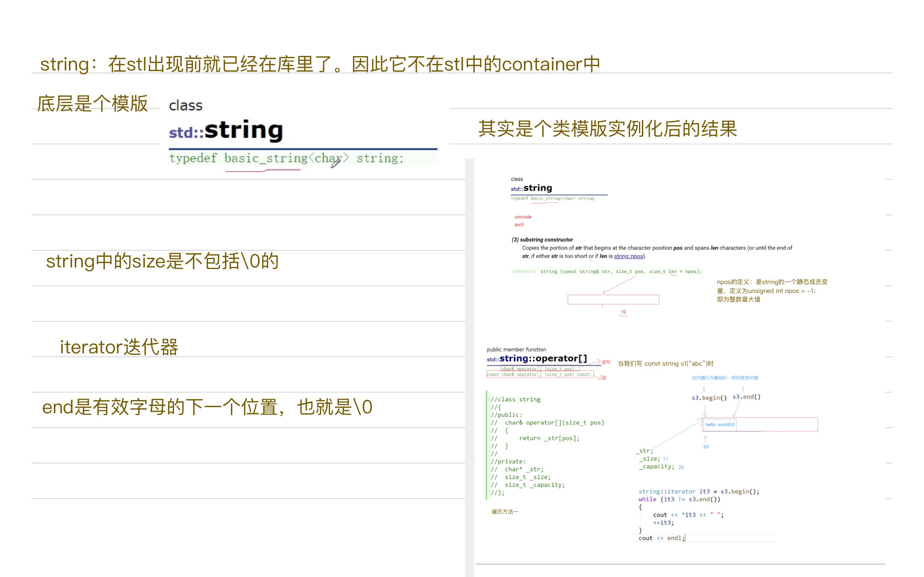This screenshot has width=924, height=577.
Task: Click the large std::string heading
Action: pyautogui.click(x=226, y=130)
